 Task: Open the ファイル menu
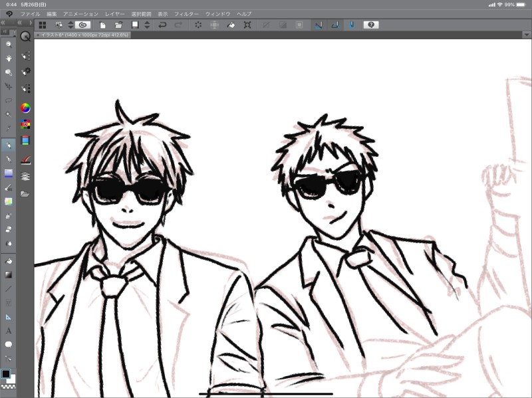coord(30,14)
